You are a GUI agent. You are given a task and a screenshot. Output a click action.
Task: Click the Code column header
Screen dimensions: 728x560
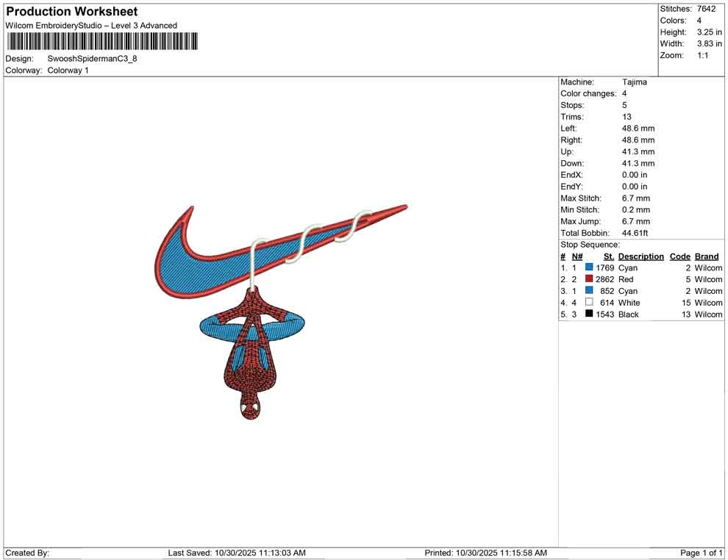pos(679,256)
